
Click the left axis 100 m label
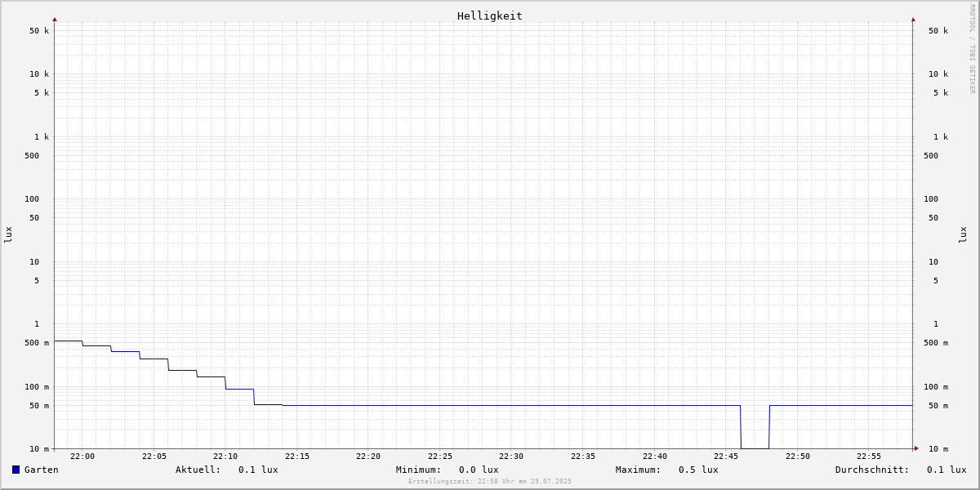pyautogui.click(x=37, y=387)
